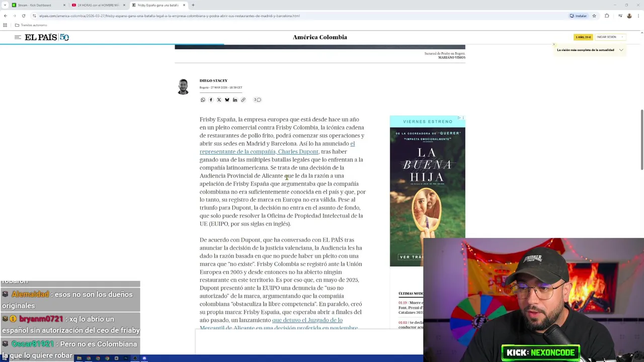Go back in browser history
The image size is (644, 362).
6,16
